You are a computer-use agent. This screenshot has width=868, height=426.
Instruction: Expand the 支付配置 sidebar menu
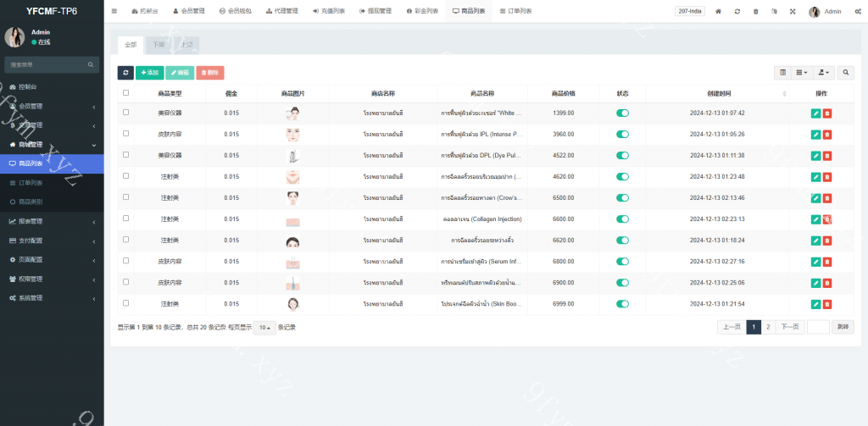click(x=52, y=241)
